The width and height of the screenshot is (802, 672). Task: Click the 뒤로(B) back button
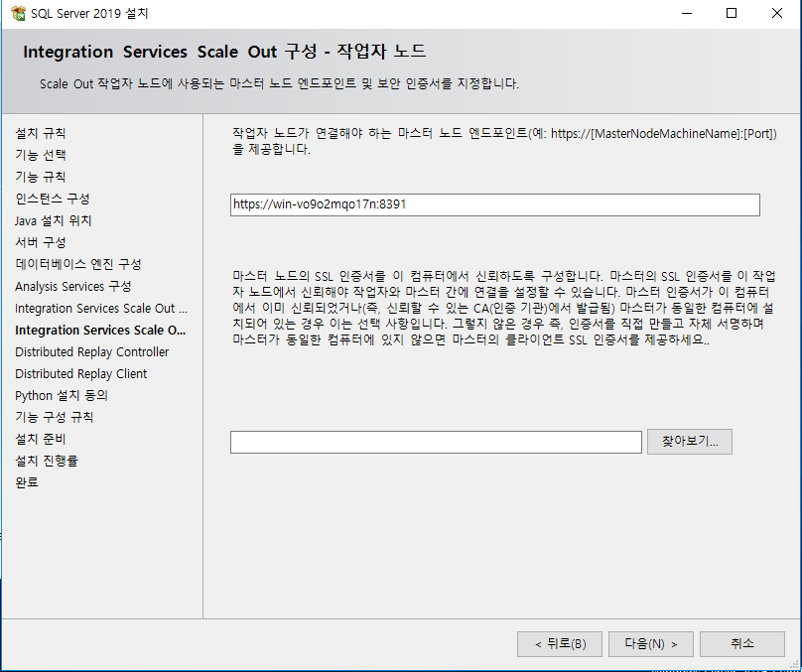(560, 644)
